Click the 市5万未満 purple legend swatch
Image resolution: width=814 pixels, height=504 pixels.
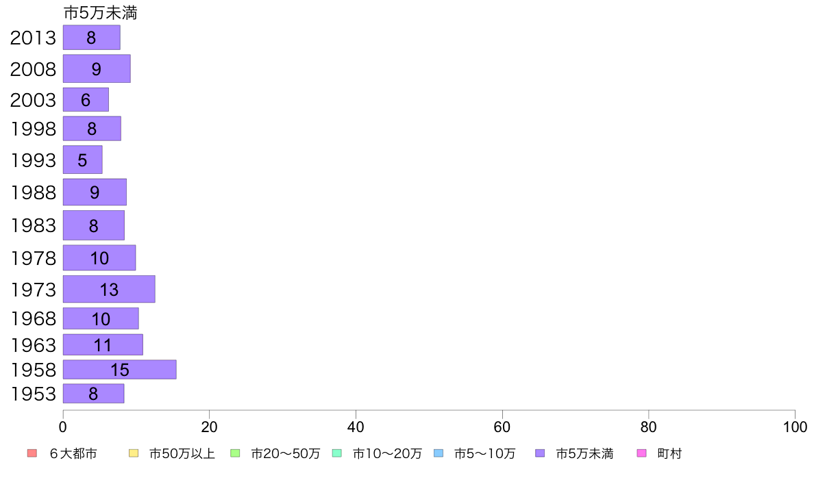(x=540, y=453)
